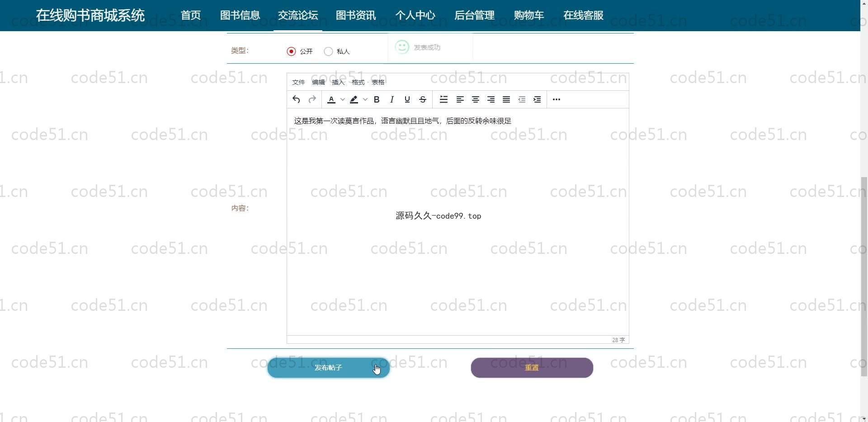Open 图书信息 navigation tab

coord(240,15)
